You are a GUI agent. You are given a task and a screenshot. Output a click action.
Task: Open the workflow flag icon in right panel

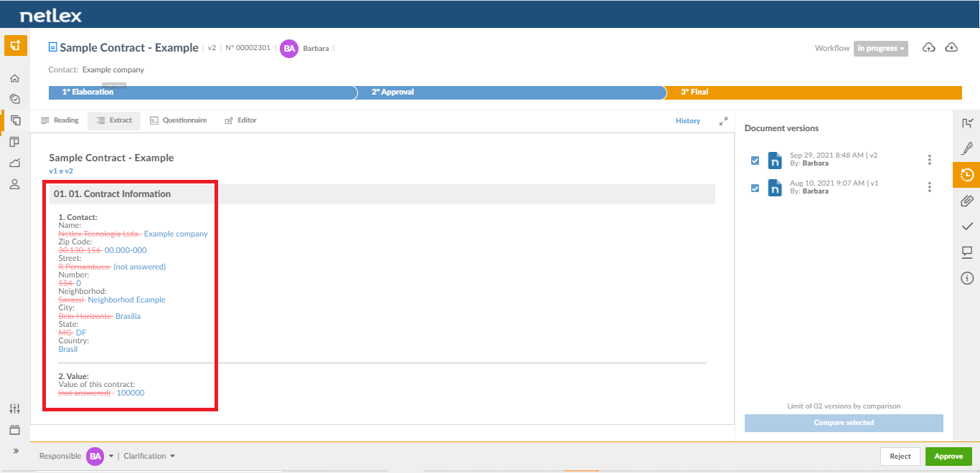[x=967, y=123]
